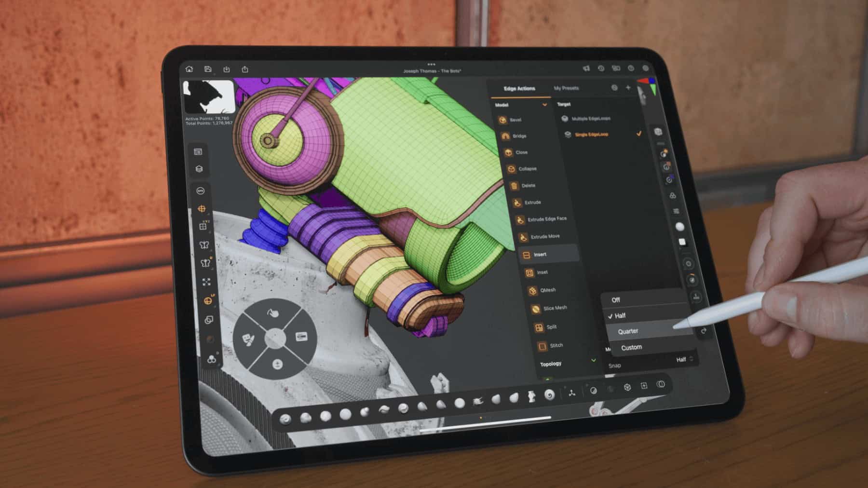Open the Snap Half stepper dropdown
868x488 pixels.
pyautogui.click(x=685, y=359)
